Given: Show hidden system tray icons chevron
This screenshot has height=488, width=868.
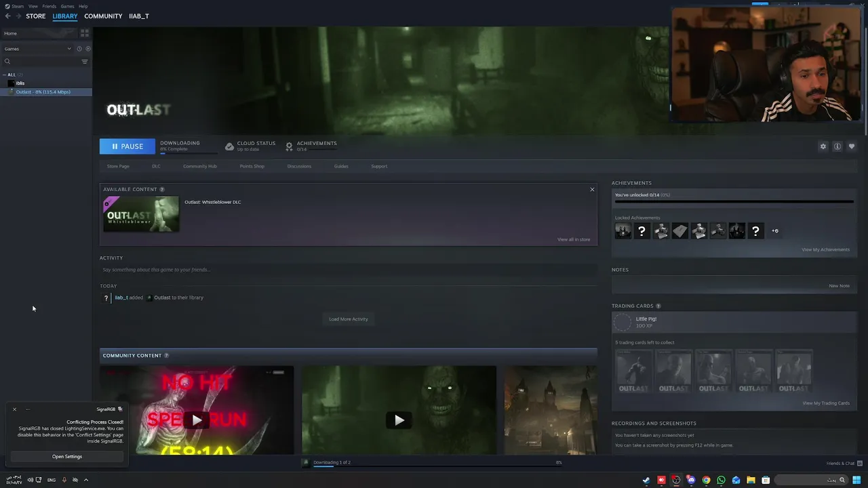Looking at the screenshot, I should 85,480.
